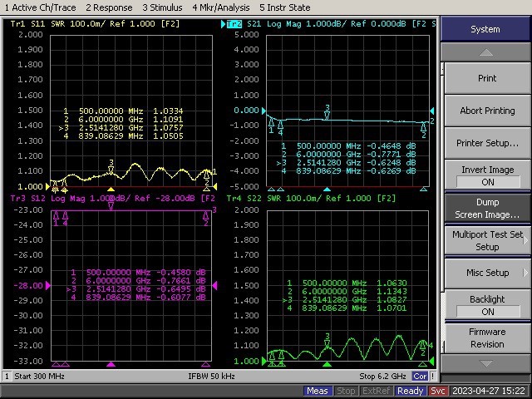Click the Start 300 MHz stimulus value
The height and width of the screenshot is (399, 532).
click(x=39, y=377)
